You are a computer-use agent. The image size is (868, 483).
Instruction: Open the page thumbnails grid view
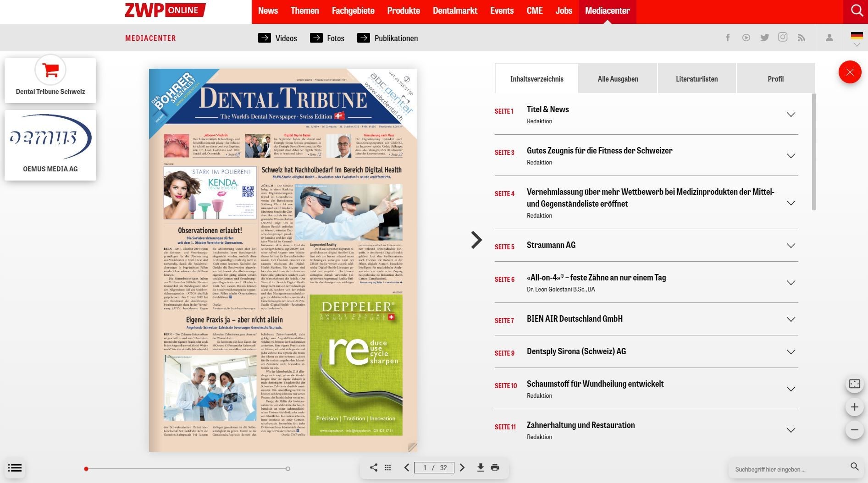388,467
